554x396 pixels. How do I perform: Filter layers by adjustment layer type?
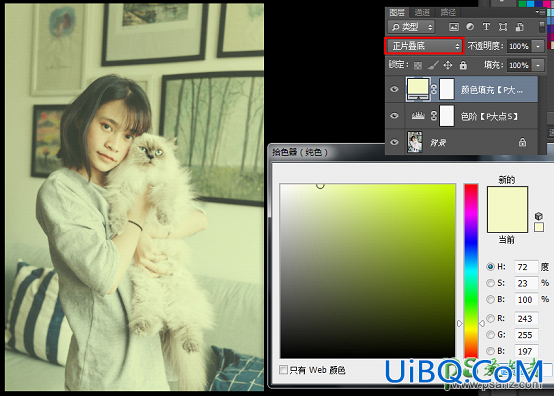pyautogui.click(x=470, y=27)
